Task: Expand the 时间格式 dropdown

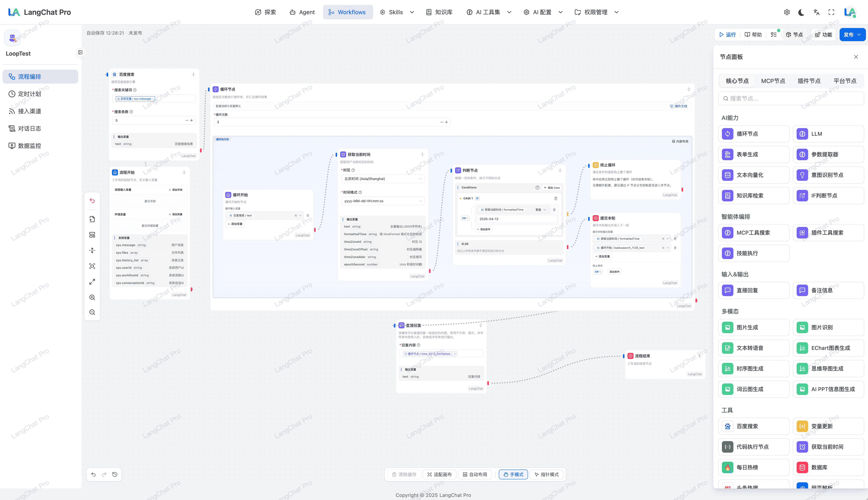Action: [383, 201]
